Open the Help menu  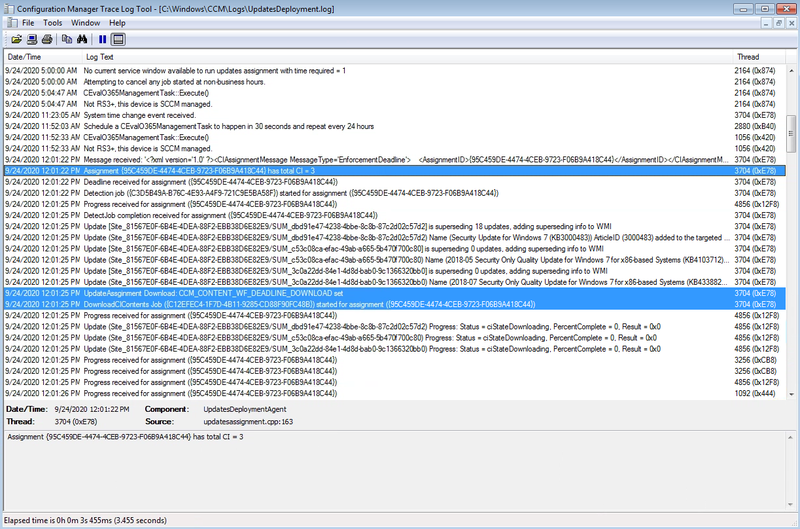click(x=117, y=22)
